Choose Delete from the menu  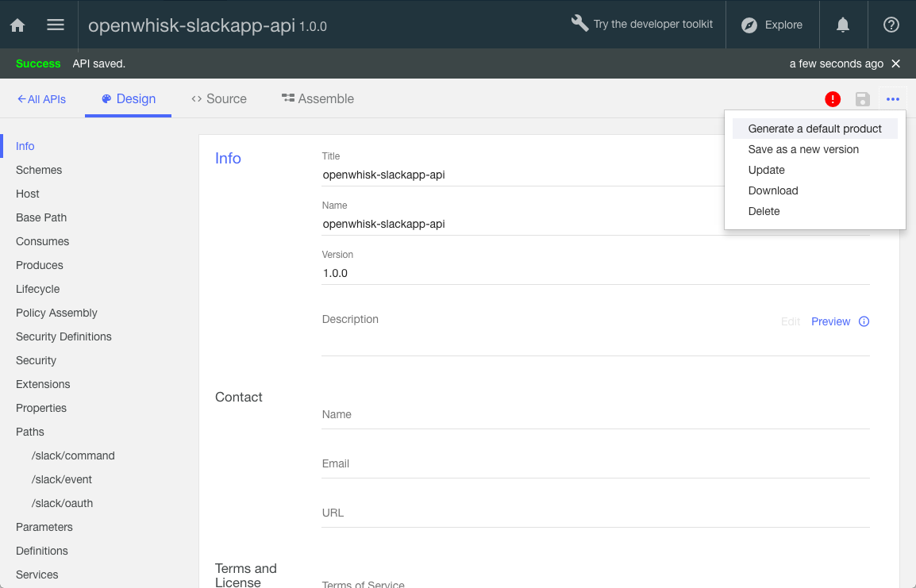(x=815, y=211)
